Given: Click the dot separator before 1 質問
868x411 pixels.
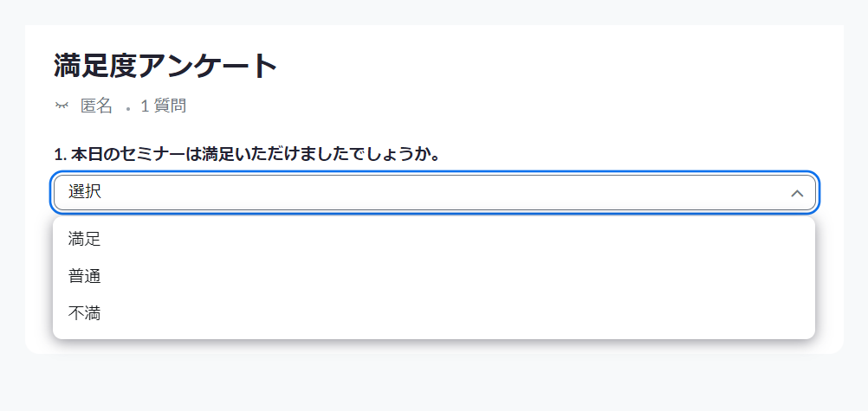Looking at the screenshot, I should pyautogui.click(x=128, y=110).
